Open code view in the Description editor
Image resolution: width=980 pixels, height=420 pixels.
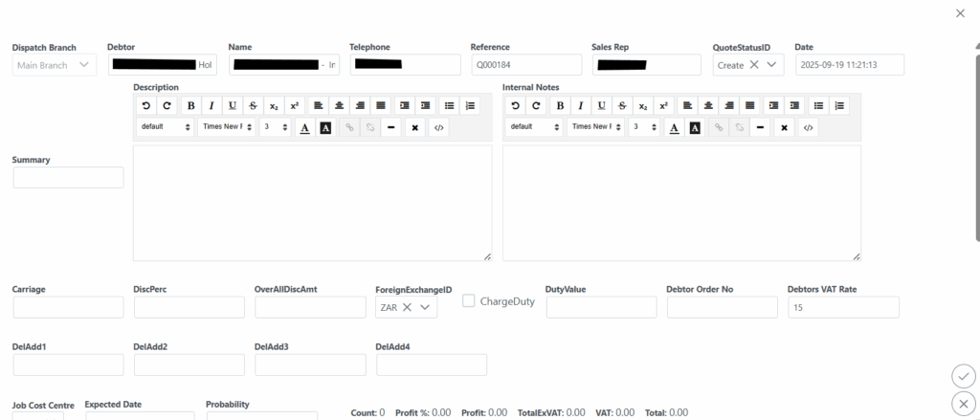point(438,126)
